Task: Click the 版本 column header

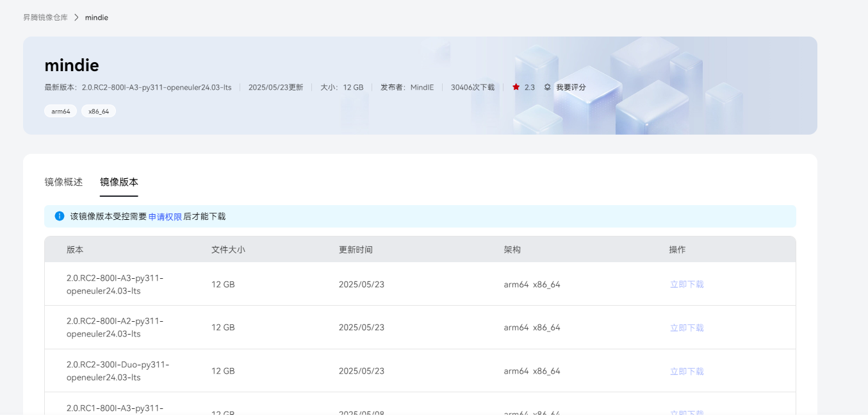Action: 75,249
